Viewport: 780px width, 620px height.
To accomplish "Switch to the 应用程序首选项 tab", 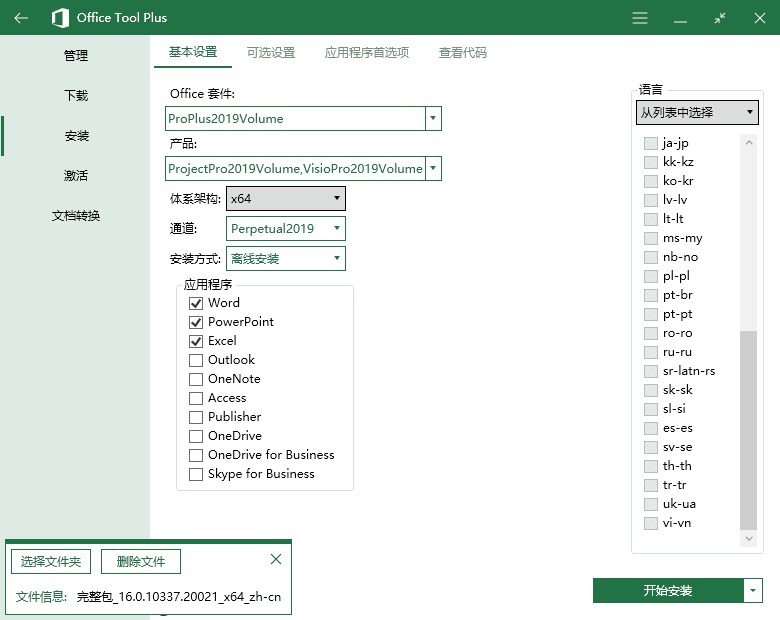I will click(x=366, y=52).
